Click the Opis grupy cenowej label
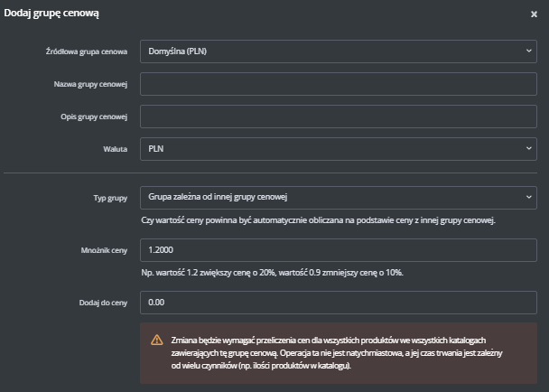The image size is (549, 392). click(x=95, y=117)
